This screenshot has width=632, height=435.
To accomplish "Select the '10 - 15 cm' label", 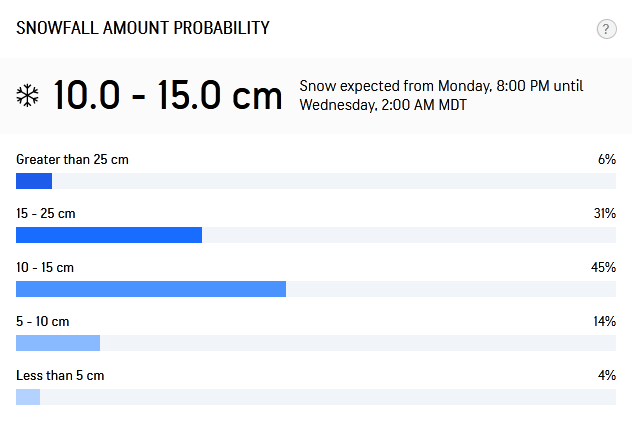I will tap(45, 268).
